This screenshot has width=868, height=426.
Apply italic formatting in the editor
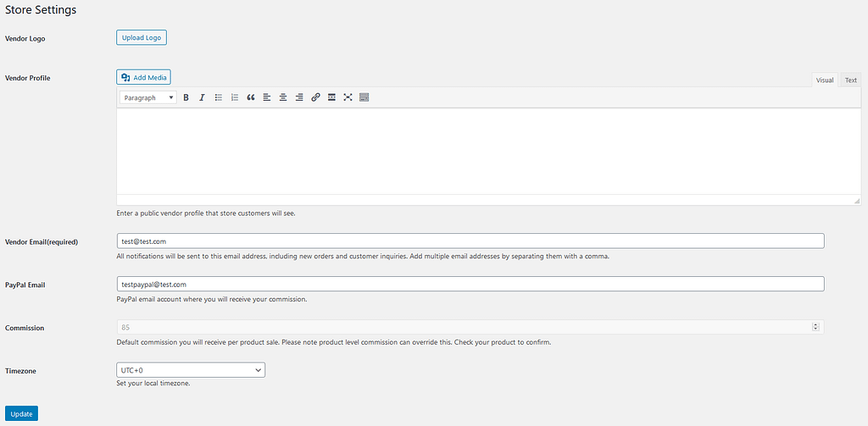(x=202, y=97)
